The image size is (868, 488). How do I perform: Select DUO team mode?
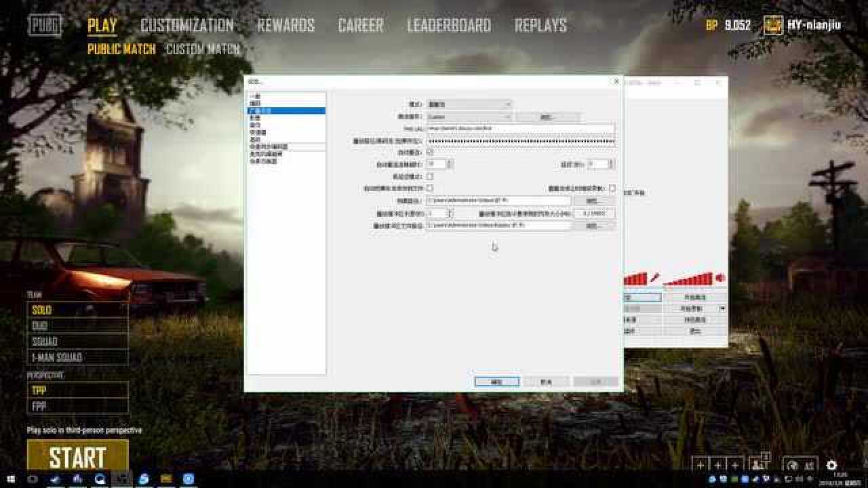pos(77,325)
